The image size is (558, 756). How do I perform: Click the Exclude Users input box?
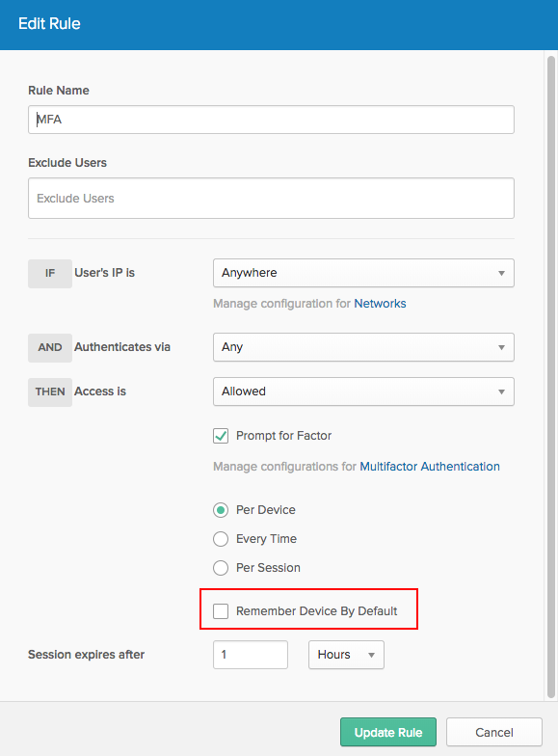pos(271,199)
